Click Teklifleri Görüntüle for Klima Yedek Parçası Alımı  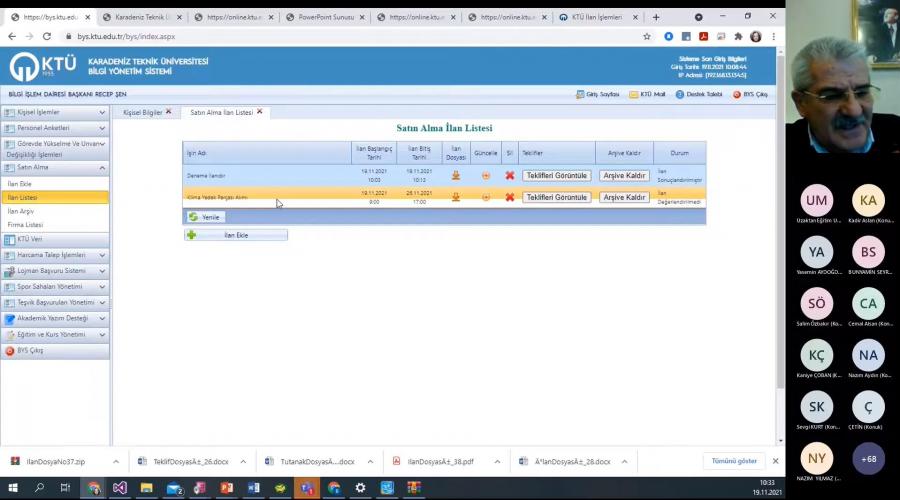[556, 197]
